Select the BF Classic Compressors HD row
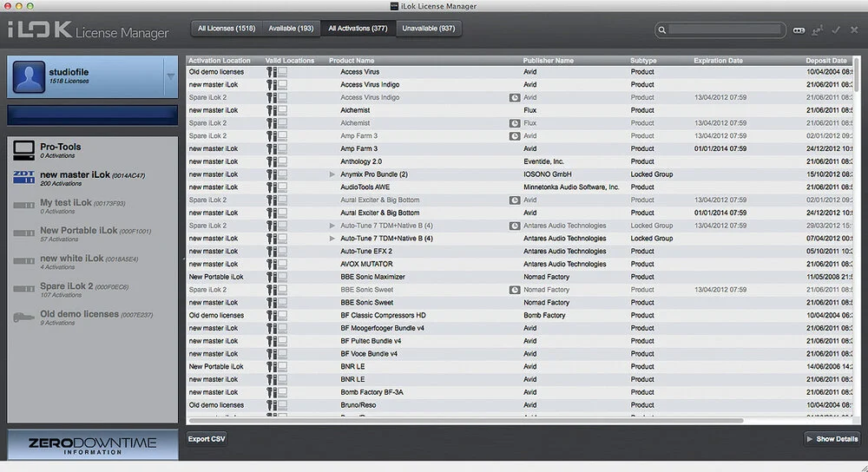868x472 pixels. 520,316
